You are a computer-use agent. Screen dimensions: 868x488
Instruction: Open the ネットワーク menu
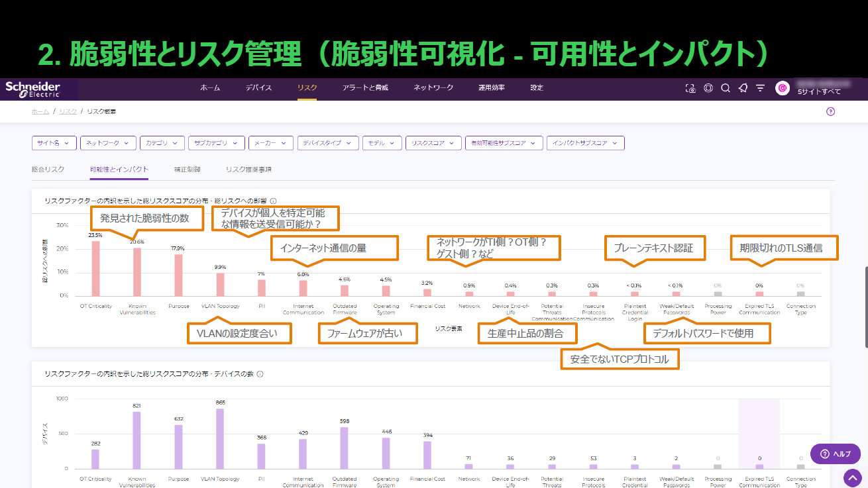[433, 88]
